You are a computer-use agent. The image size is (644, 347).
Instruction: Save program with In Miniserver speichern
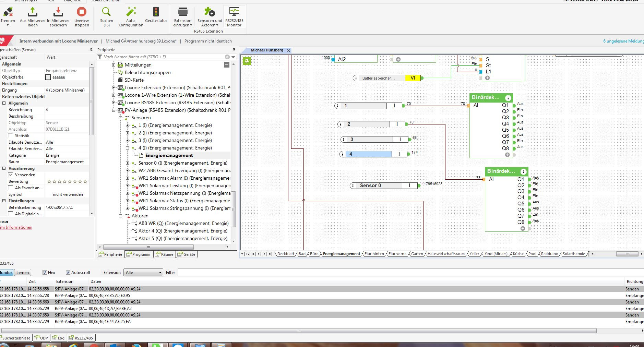point(58,13)
